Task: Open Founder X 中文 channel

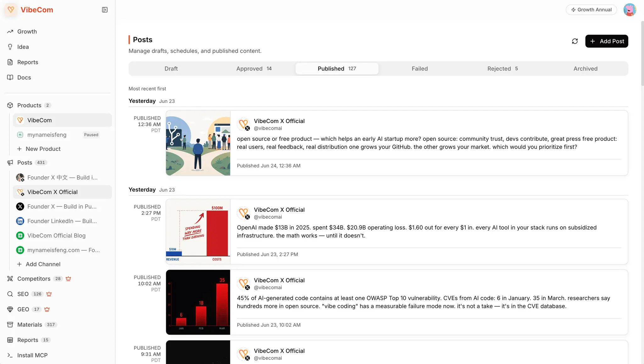Action: [62, 178]
